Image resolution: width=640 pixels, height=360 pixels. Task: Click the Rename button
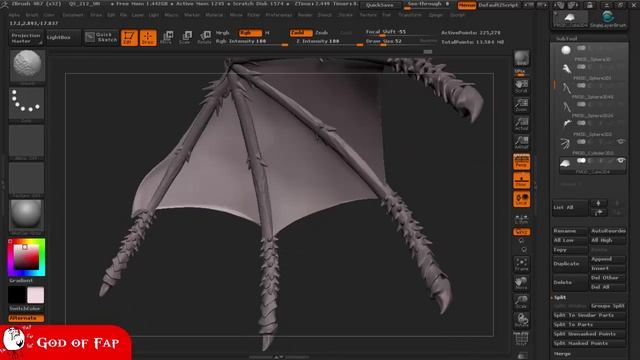(x=570, y=231)
